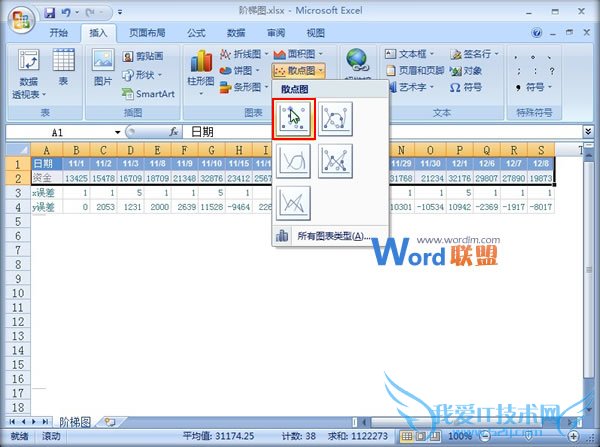The image size is (600, 447).
Task: Open all chart types (所有图表类型)
Action: coord(331,236)
